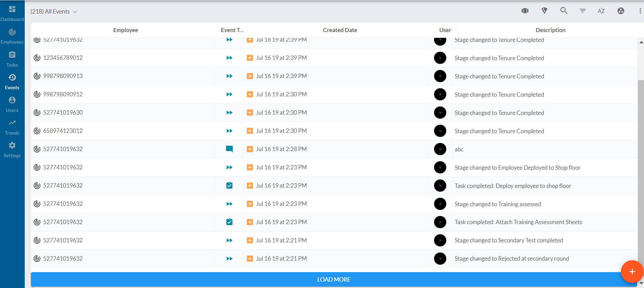Click the A-Z sort icon

point(601,11)
